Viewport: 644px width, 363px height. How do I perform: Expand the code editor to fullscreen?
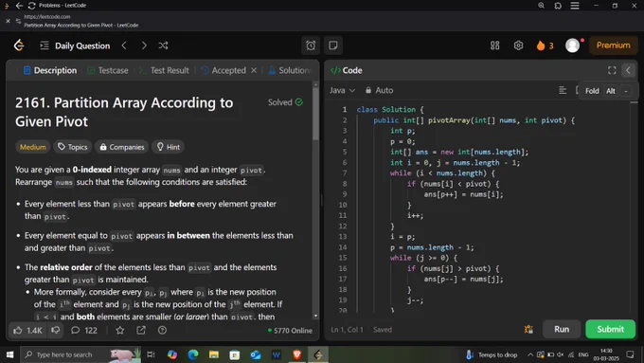[x=612, y=70]
